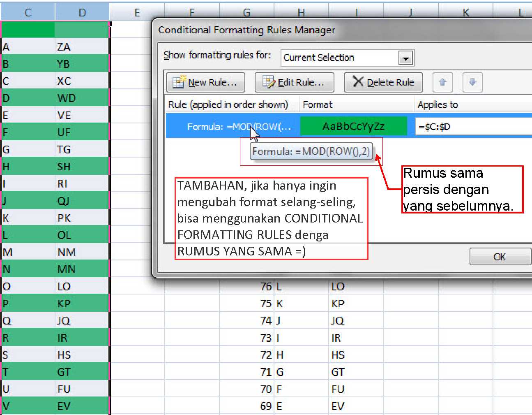Click the green AaBbCcYyZz format preview
Viewport: 532px width, 415px height.
click(353, 126)
